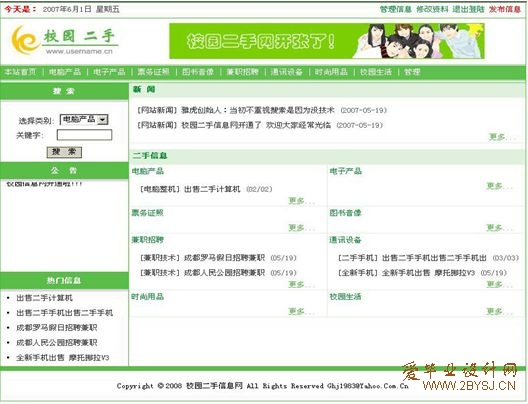Image resolution: width=528 pixels, height=404 pixels.
Task: Open the 选择类别 category dropdown
Action: pyautogui.click(x=84, y=120)
